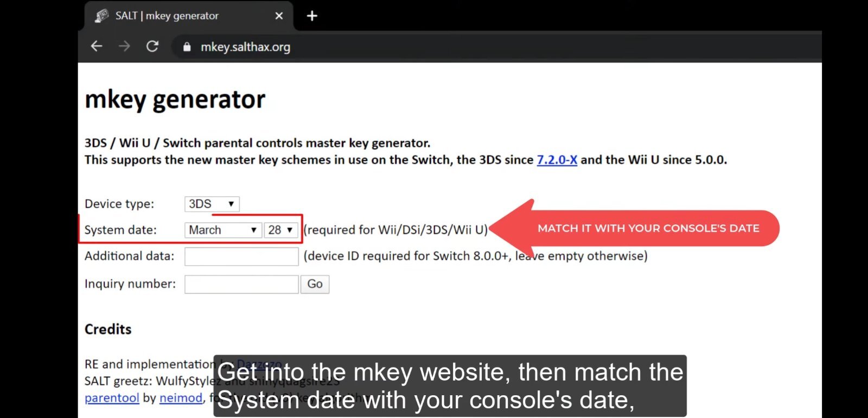The width and height of the screenshot is (868, 418).
Task: Focus the Inquiry number field
Action: tap(241, 284)
